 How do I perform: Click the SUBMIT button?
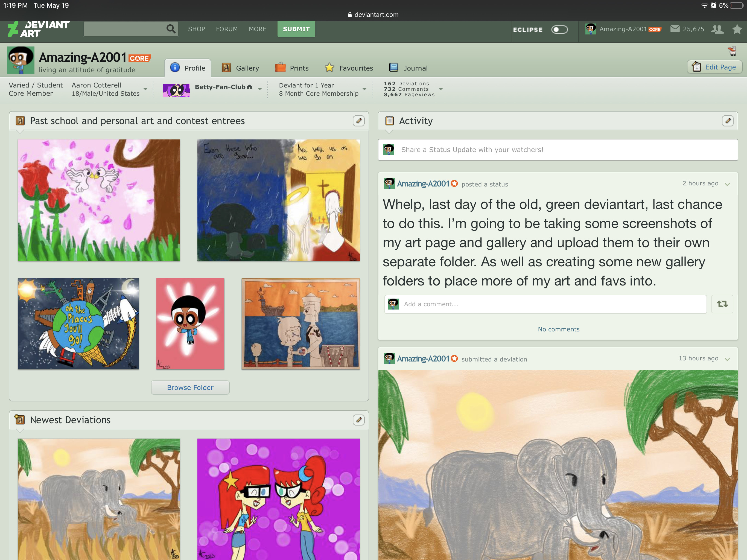tap(296, 29)
